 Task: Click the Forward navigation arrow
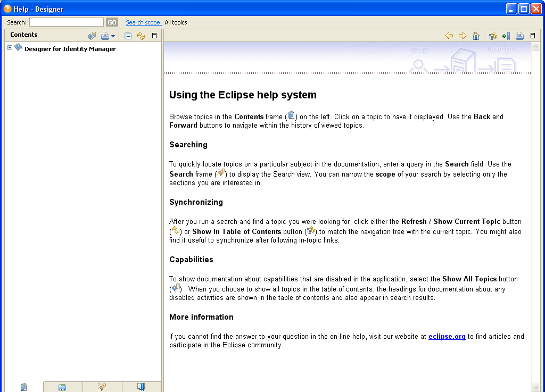click(461, 36)
